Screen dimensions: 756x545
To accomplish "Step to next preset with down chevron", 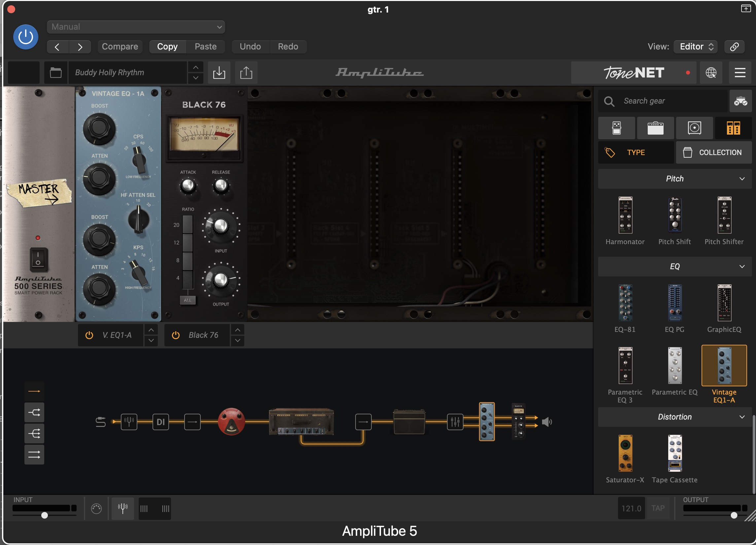I will pyautogui.click(x=196, y=78).
